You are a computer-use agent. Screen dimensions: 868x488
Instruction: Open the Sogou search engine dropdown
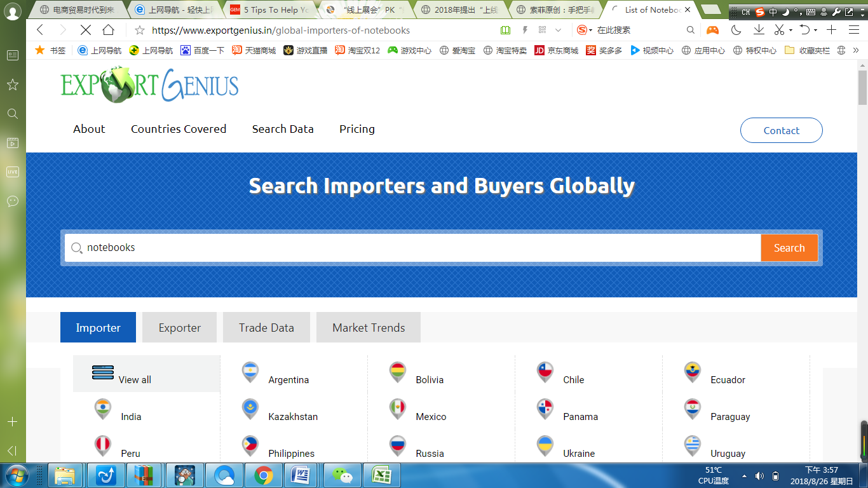click(584, 30)
